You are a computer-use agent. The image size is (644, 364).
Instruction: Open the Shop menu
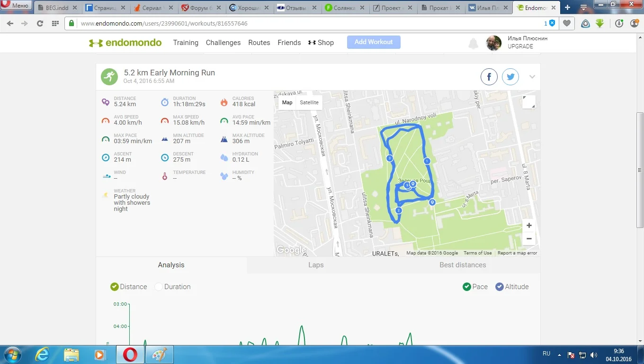coord(321,43)
